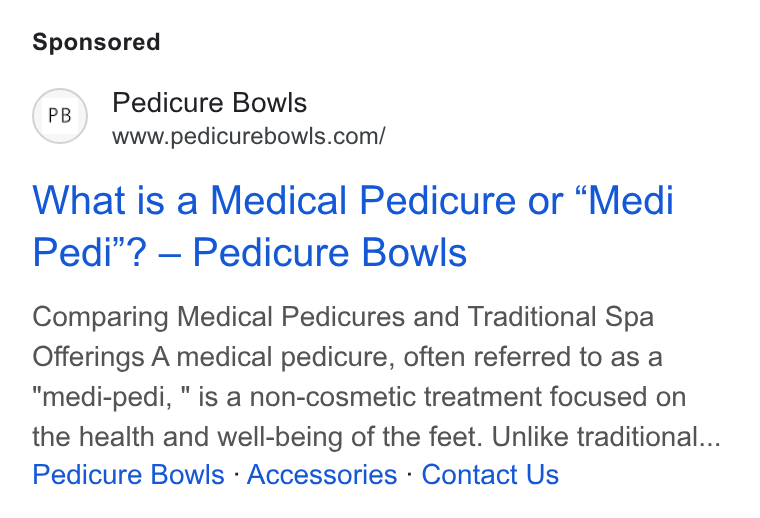The height and width of the screenshot is (518, 760).
Task: Follow the Contact Us sitelink
Action: click(490, 474)
